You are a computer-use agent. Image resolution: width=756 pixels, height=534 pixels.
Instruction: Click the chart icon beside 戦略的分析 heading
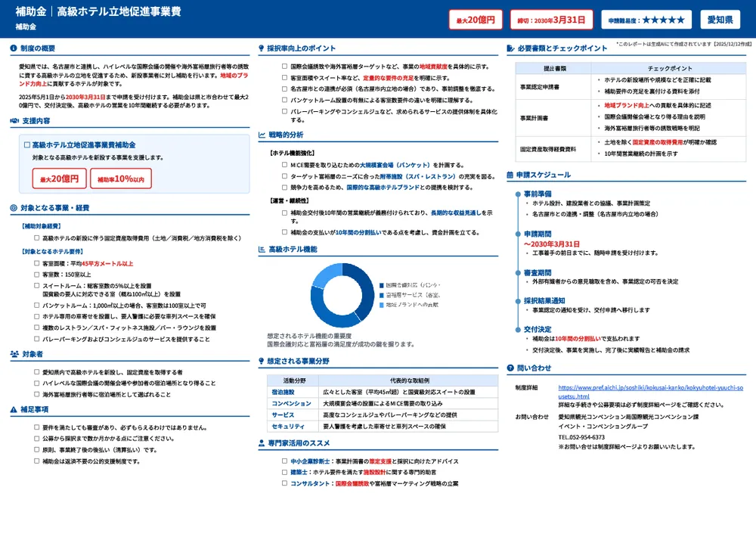tap(262, 135)
